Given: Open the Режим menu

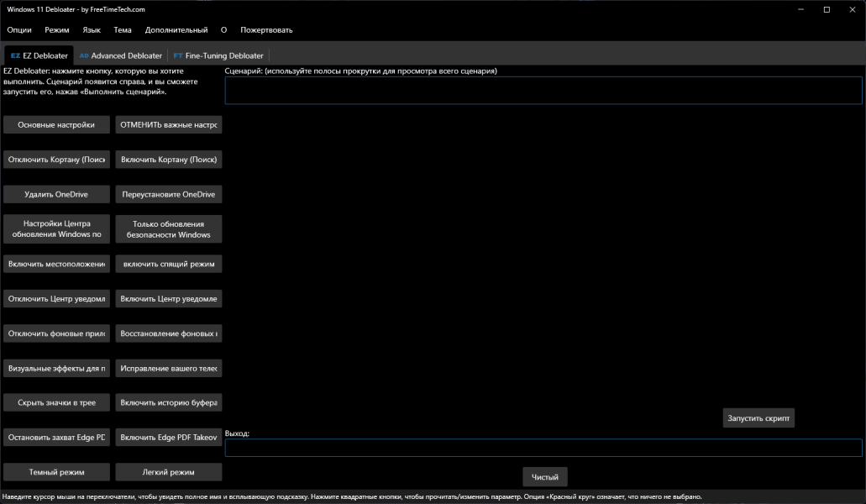Looking at the screenshot, I should (x=57, y=29).
